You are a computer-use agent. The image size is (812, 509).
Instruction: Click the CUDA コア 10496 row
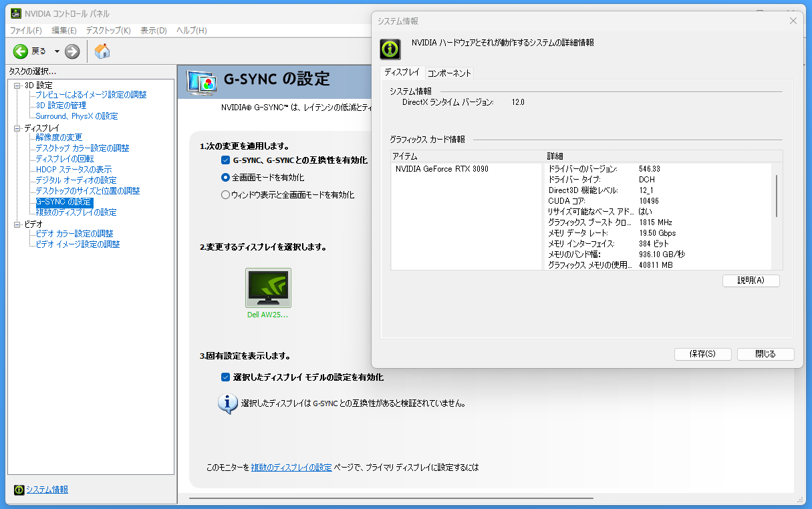[x=658, y=201]
